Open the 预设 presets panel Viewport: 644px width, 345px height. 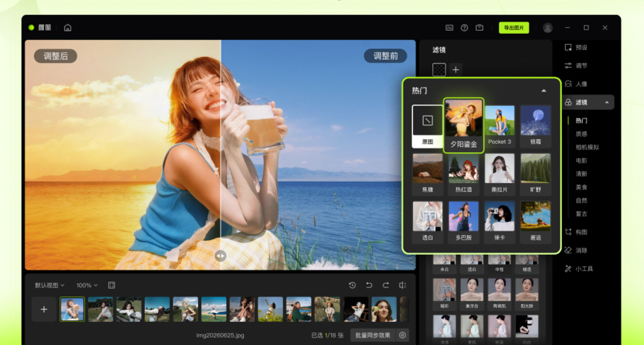[576, 48]
